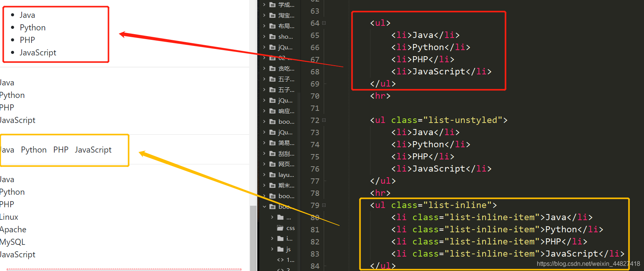Fold the code block at line 64
The width and height of the screenshot is (644, 271).
click(324, 23)
